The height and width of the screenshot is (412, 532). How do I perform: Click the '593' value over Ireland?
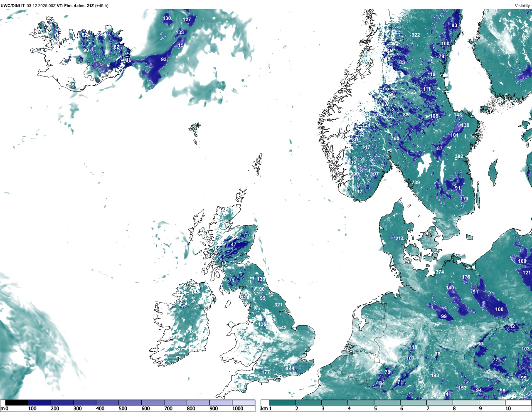coord(190,332)
